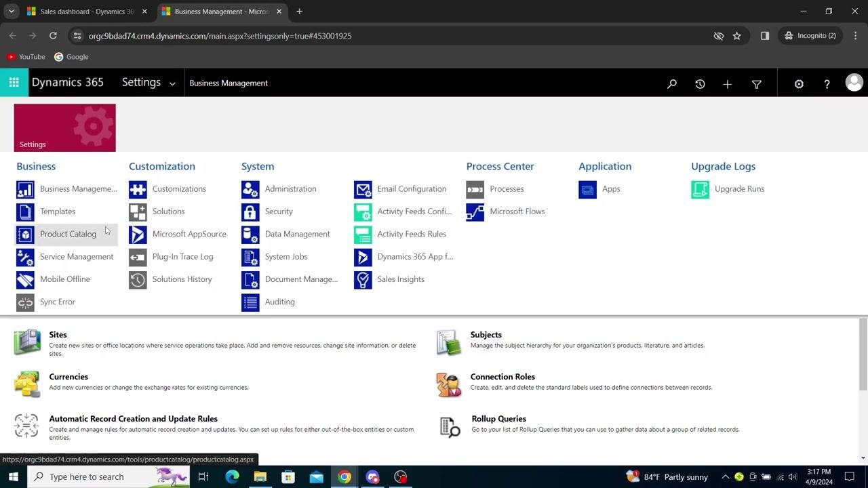The height and width of the screenshot is (488, 868).
Task: Click the search magnifier icon in header
Action: click(x=672, y=84)
